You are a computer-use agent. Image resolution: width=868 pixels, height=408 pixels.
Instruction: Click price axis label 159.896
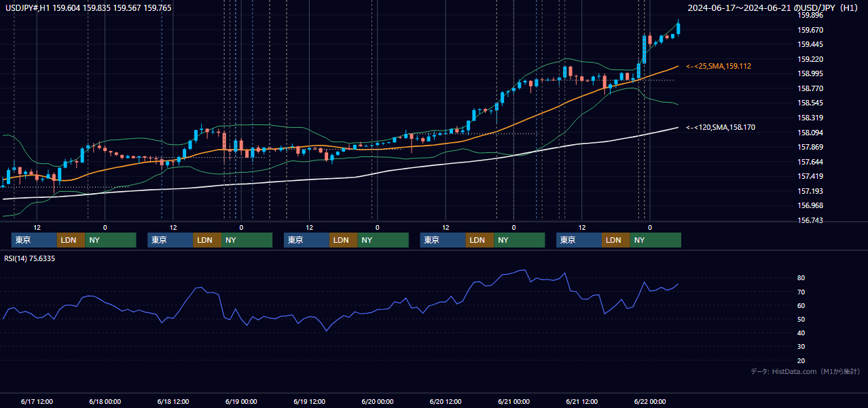(x=810, y=15)
